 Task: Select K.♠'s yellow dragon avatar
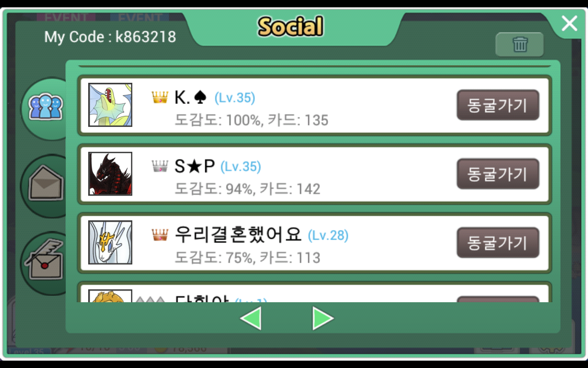(x=110, y=105)
